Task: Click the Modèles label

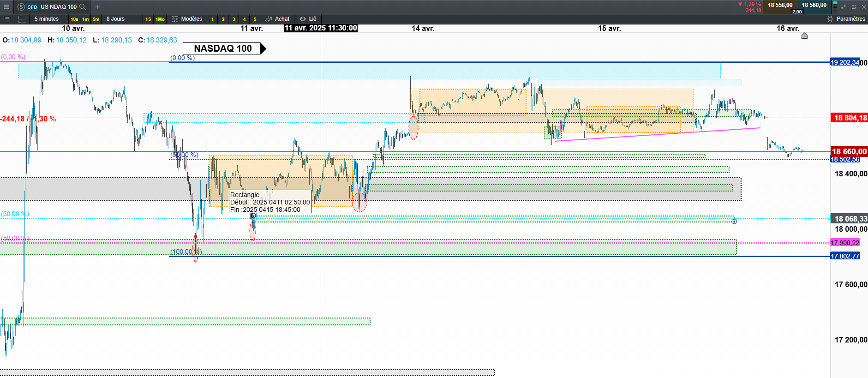Action: tap(192, 19)
